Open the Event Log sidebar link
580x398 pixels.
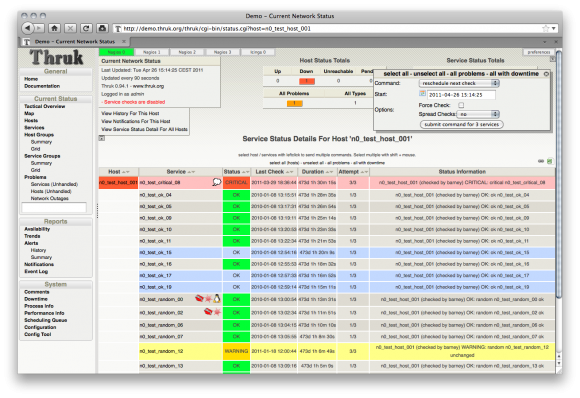click(x=36, y=271)
